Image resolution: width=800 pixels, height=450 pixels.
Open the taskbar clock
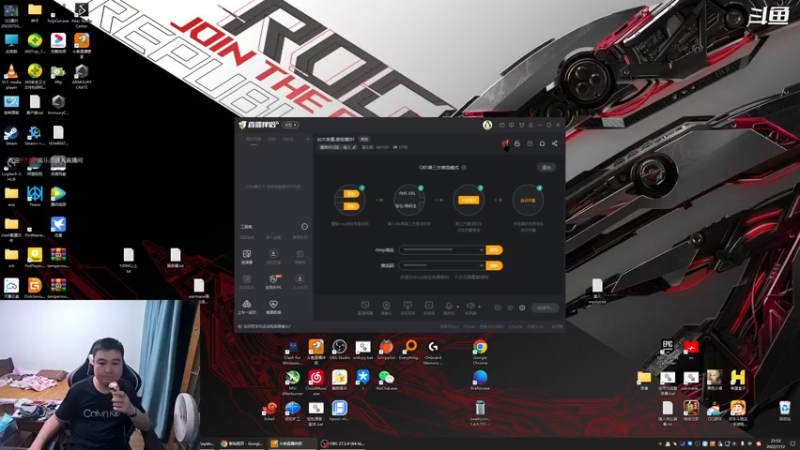coord(776,443)
